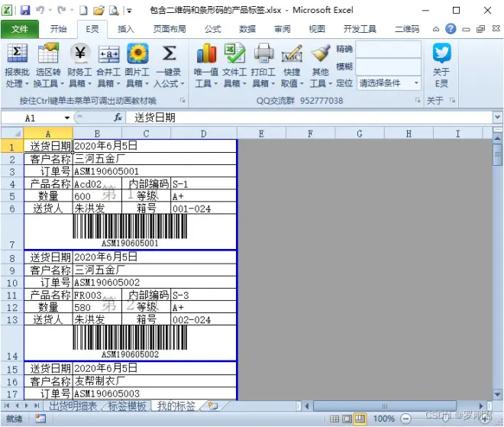504x427 pixels.
Task: Click the Redo arrow icon
Action: click(x=61, y=10)
